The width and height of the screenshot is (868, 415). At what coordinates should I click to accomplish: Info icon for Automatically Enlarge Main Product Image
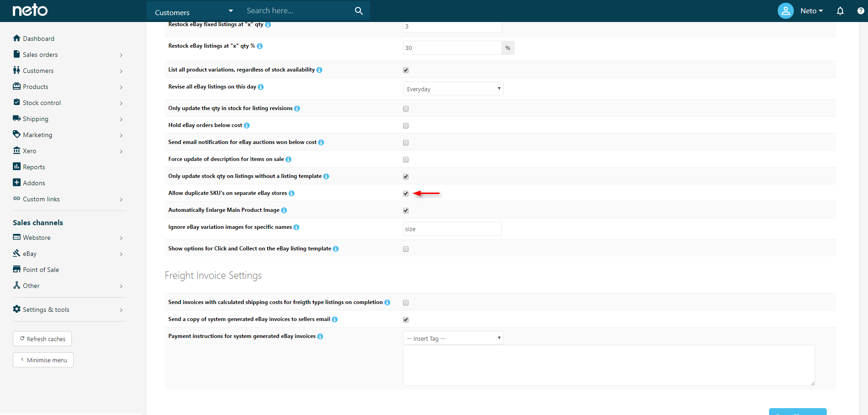pyautogui.click(x=284, y=210)
